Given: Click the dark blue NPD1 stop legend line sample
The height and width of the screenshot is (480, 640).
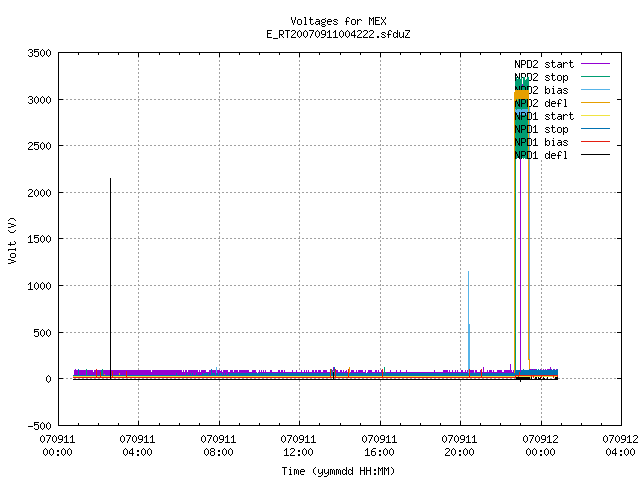Looking at the screenshot, I should (596, 129).
